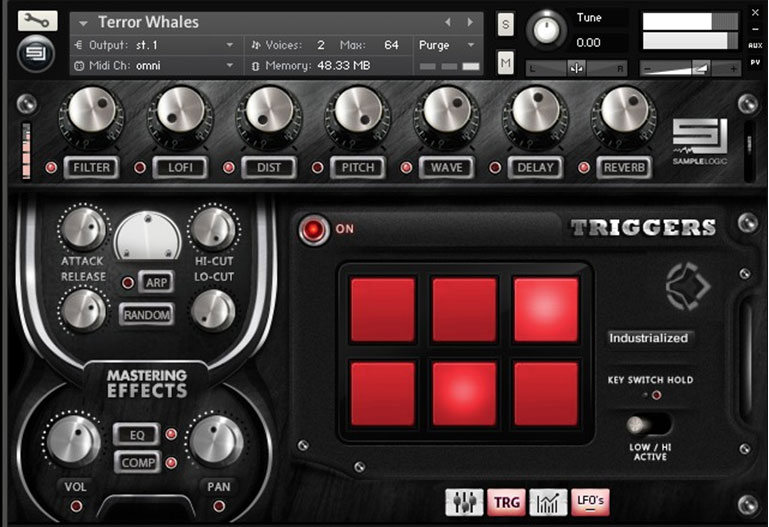
Task: Enable the EQ indicator LED
Action: 171,434
